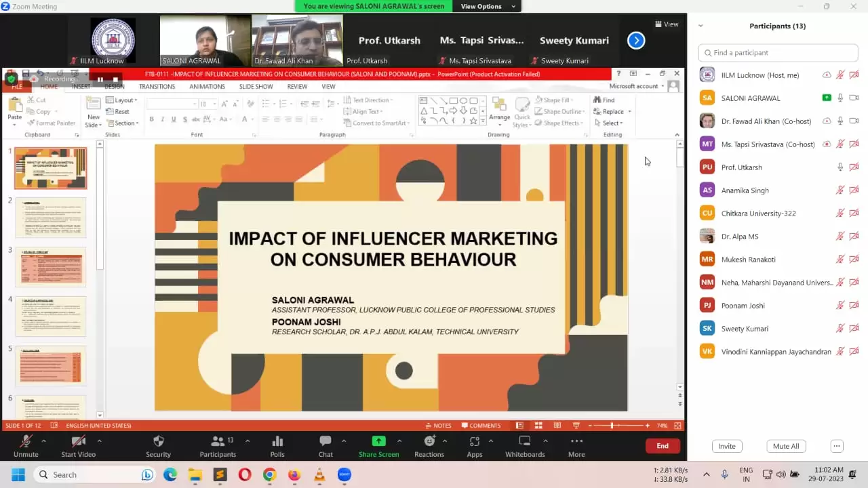868x488 pixels.
Task: Click the Find a participant search field
Action: click(777, 53)
